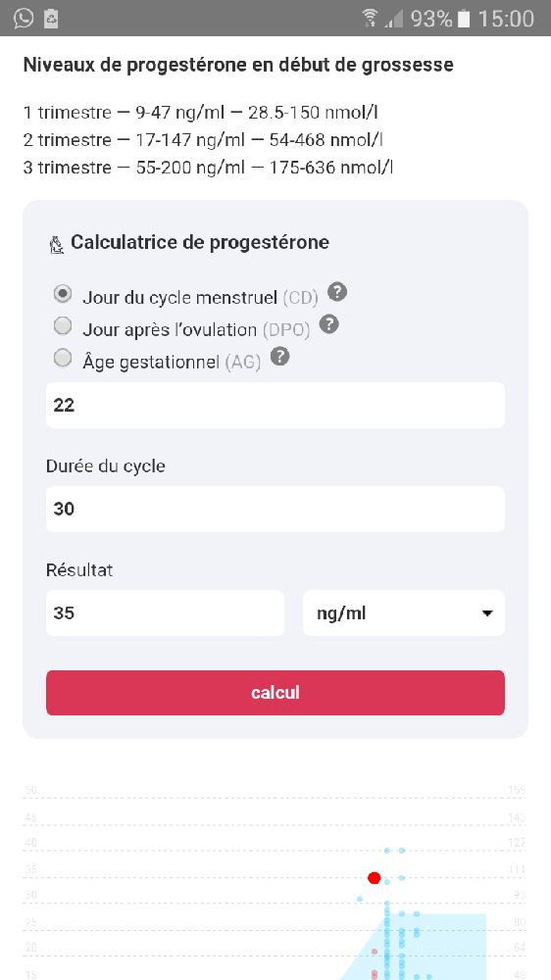Focus the Durée du cycle field showing 30
The height and width of the screenshot is (980, 551).
tap(275, 509)
